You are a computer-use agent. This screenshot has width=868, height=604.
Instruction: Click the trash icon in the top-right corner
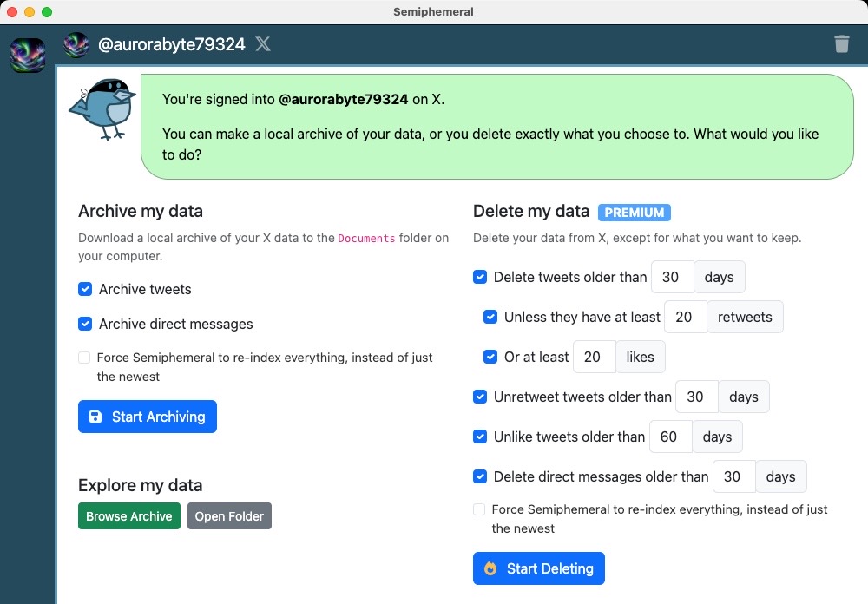(x=841, y=46)
